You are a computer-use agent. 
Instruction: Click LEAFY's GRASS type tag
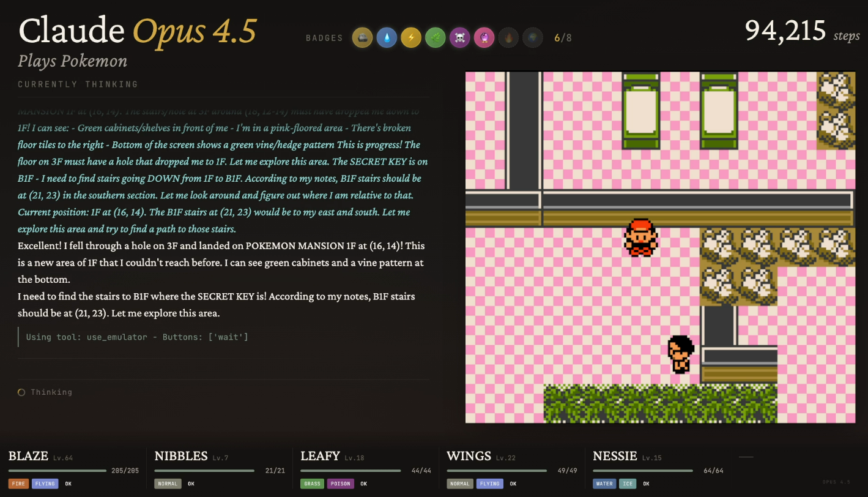(x=313, y=484)
